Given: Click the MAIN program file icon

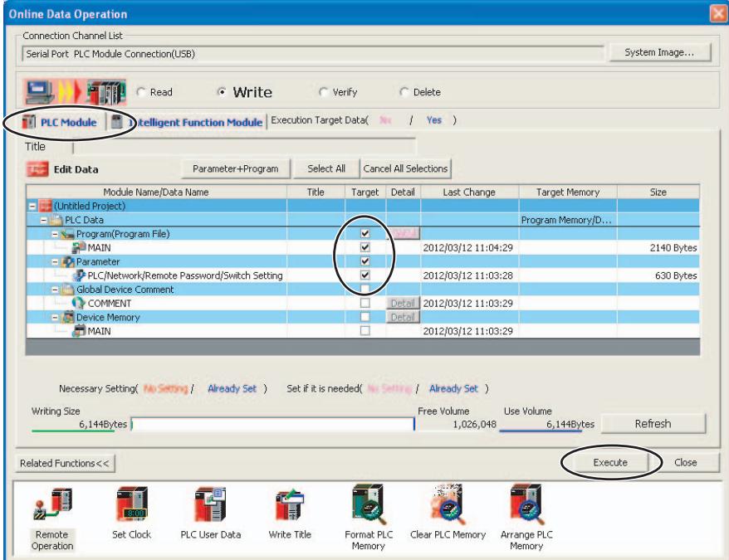Looking at the screenshot, I should coord(79,247).
